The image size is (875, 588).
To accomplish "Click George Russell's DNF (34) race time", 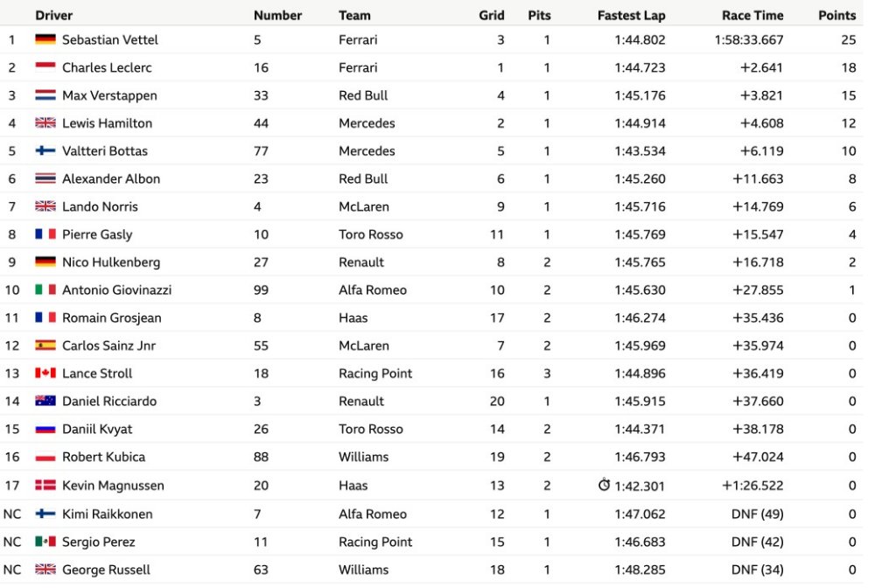I will pyautogui.click(x=757, y=570).
